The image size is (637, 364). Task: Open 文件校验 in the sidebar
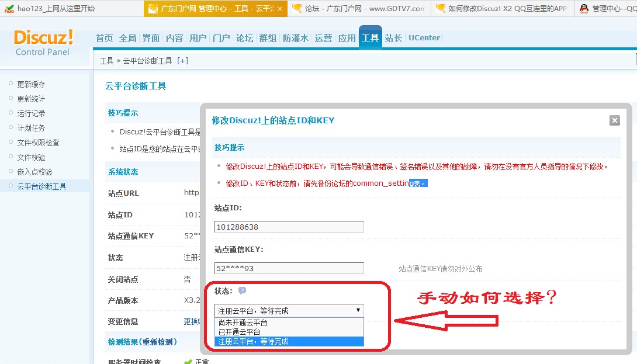click(x=32, y=157)
